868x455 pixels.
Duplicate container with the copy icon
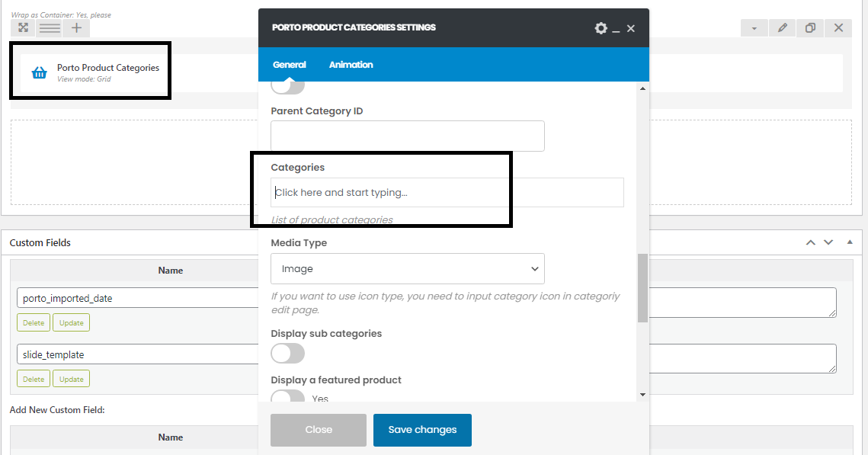pos(810,28)
